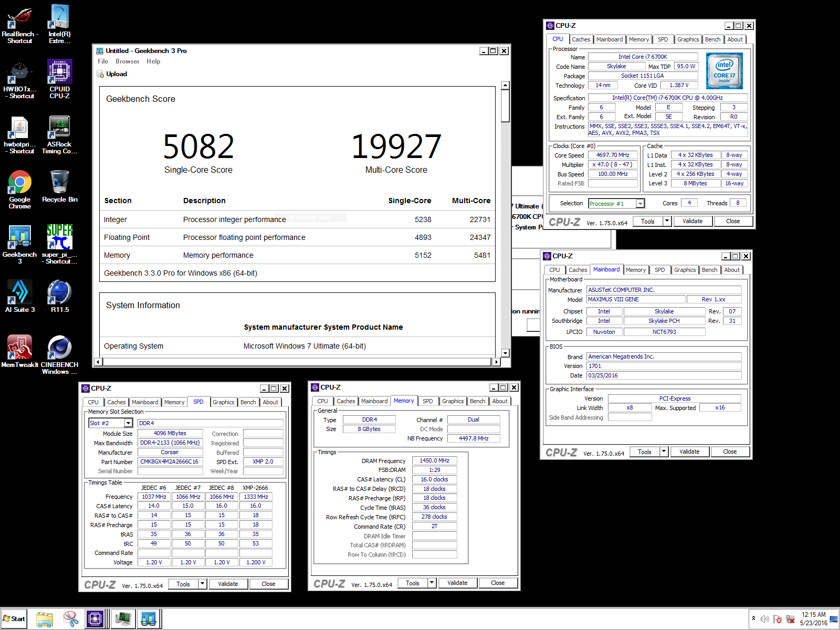840x630 pixels.
Task: Click the Core Speed 4697.70 MHz value
Action: (613, 155)
